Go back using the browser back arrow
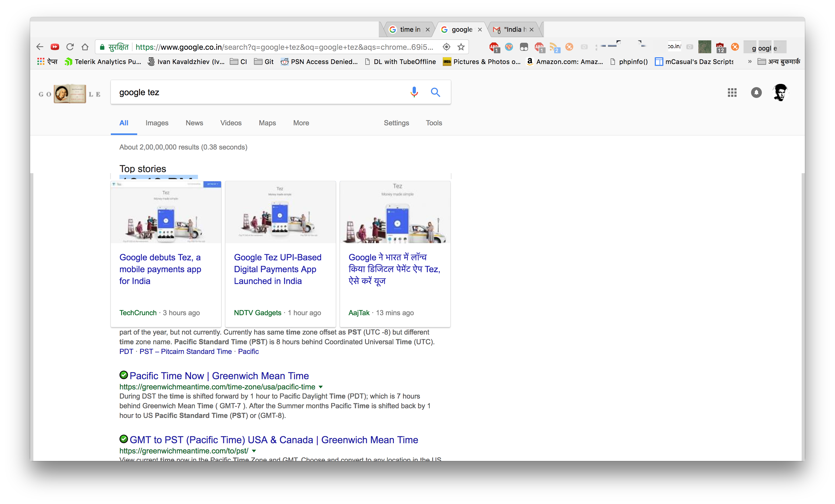 click(x=40, y=47)
